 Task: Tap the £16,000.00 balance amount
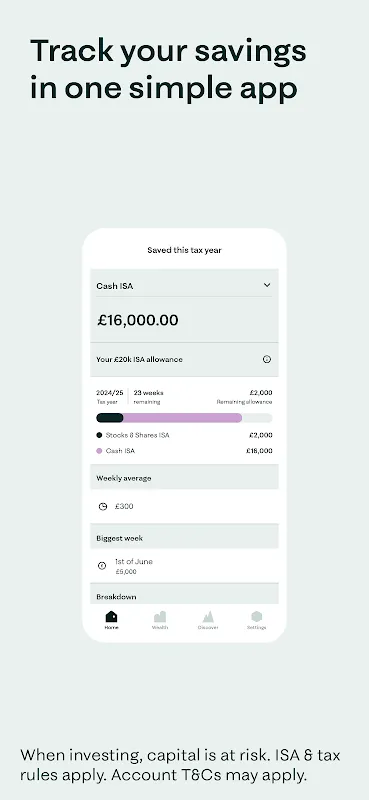(x=138, y=320)
